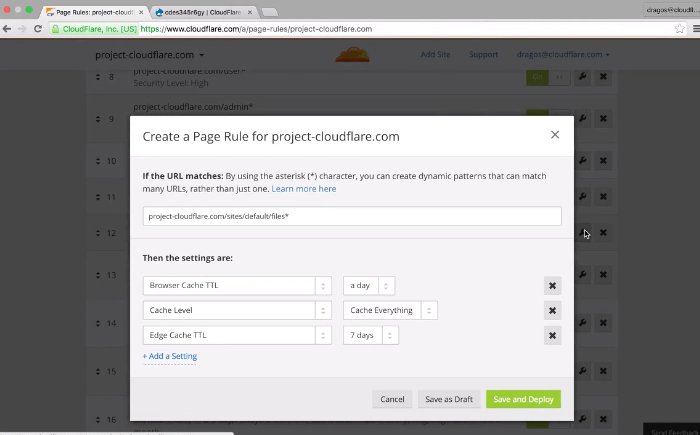Viewport: 700px width, 435px height.
Task: Open the Learn more here link
Action: tap(304, 189)
